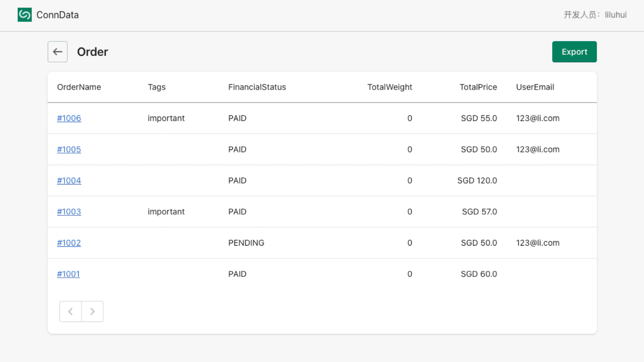This screenshot has width=644, height=362.
Task: Open order #1006
Action: click(69, 118)
